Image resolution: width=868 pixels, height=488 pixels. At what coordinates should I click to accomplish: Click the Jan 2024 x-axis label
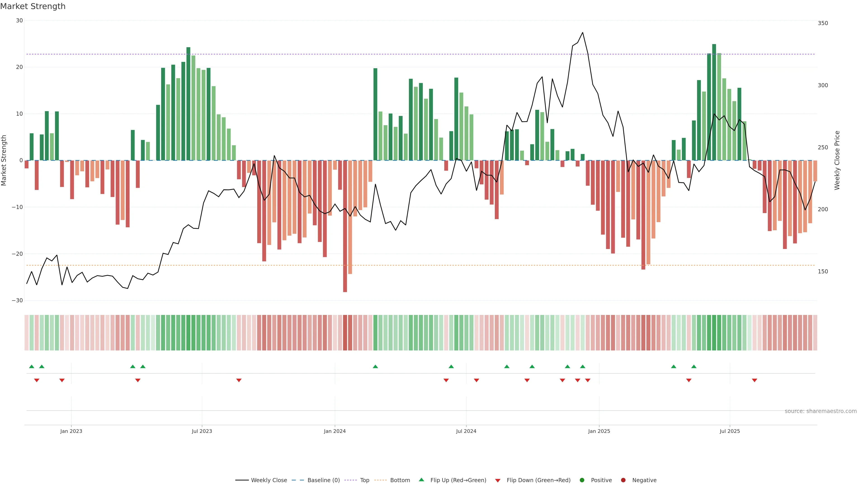coord(335,431)
